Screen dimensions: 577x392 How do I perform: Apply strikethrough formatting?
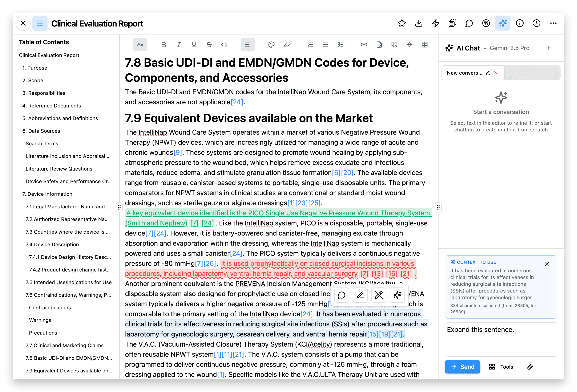[209, 45]
